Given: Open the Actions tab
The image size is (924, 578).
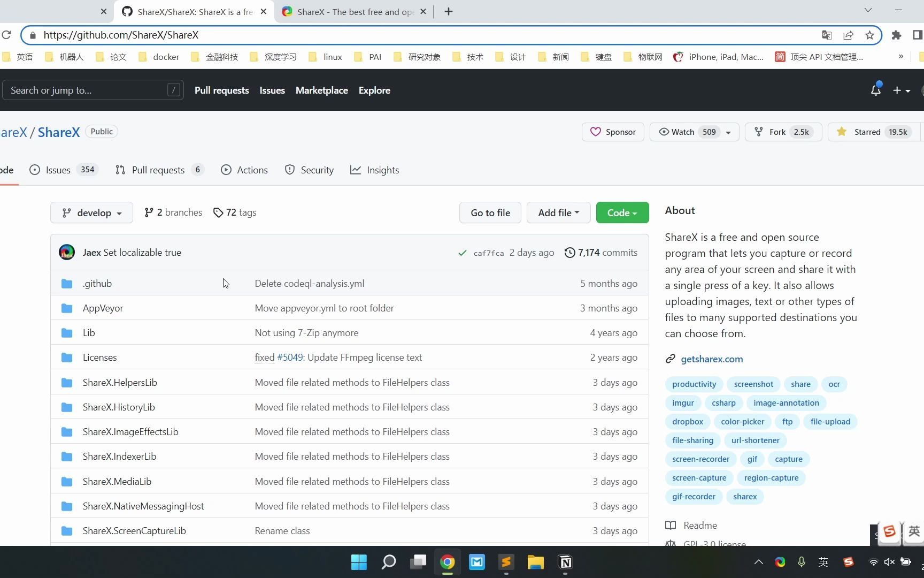Looking at the screenshot, I should (x=244, y=170).
